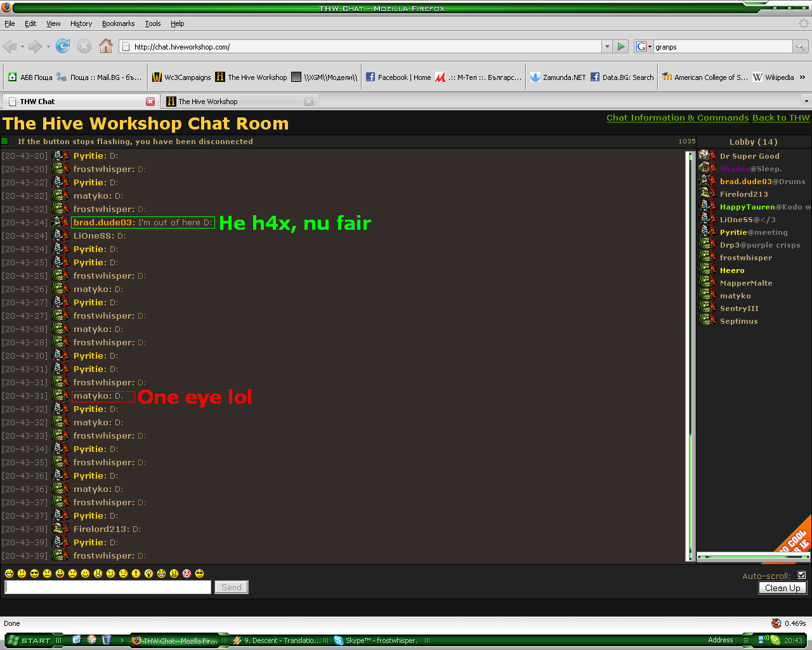Close the THW Chat tab
812x650 pixels.
coord(150,102)
